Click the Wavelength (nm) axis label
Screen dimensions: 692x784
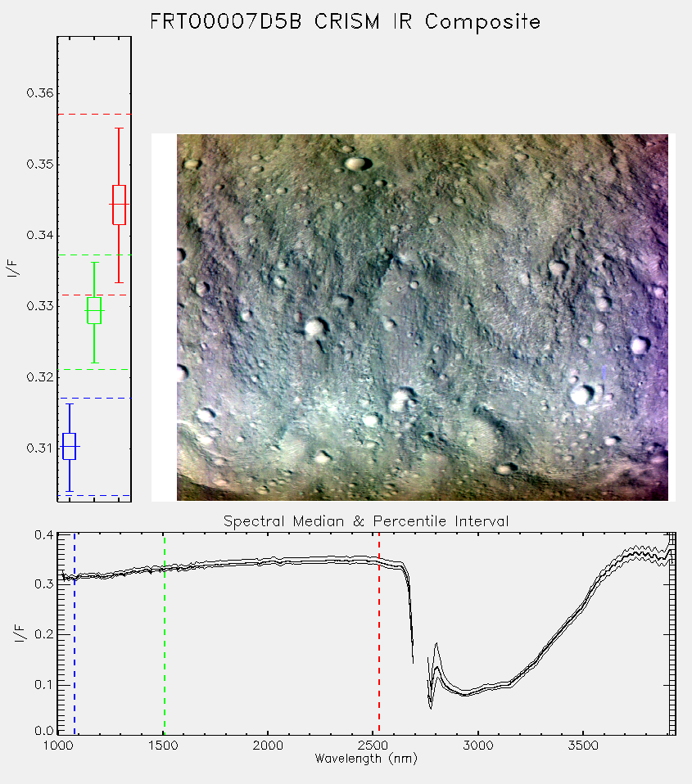(366, 759)
